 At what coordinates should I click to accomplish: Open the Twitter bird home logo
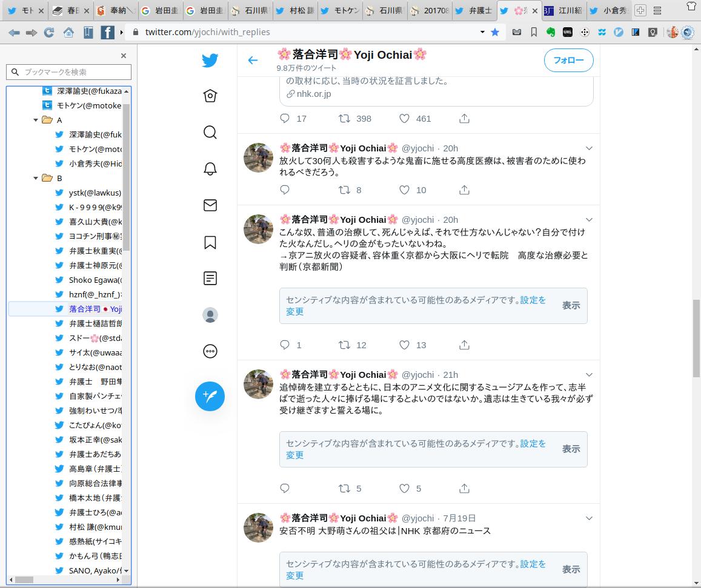[x=210, y=61]
